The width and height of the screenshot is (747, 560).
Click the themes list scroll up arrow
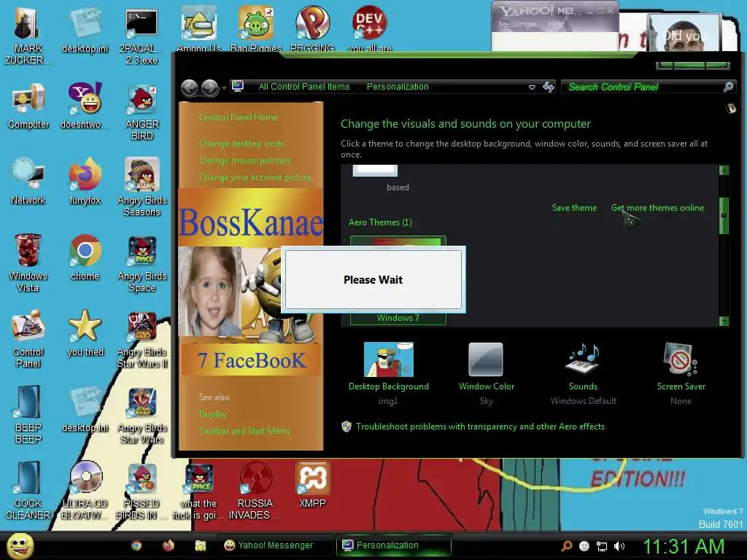pos(724,170)
